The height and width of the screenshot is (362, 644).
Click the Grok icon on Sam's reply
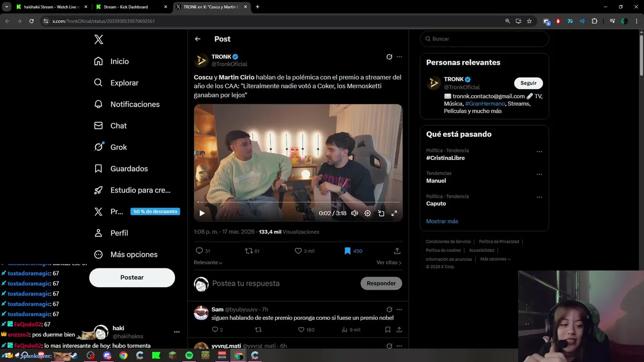point(389,310)
